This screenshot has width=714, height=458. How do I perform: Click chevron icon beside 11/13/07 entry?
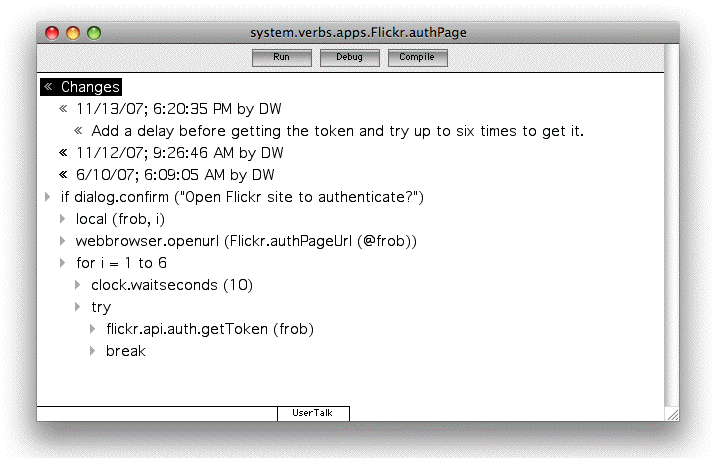click(63, 109)
